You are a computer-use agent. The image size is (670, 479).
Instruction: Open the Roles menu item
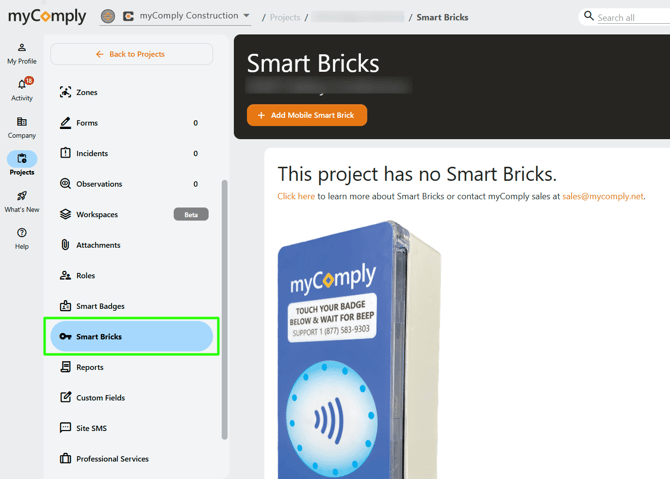pos(132,275)
